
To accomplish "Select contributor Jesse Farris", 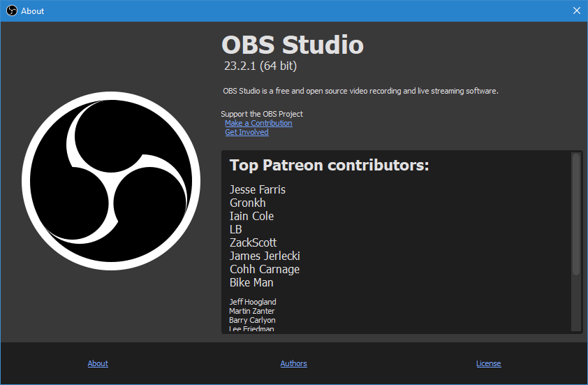I will 257,189.
